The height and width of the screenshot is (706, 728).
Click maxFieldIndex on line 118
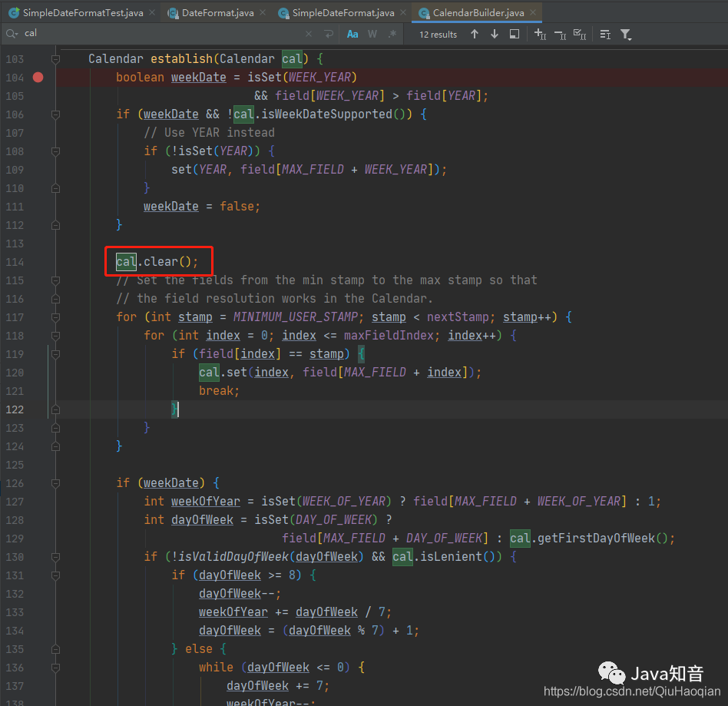pos(389,336)
